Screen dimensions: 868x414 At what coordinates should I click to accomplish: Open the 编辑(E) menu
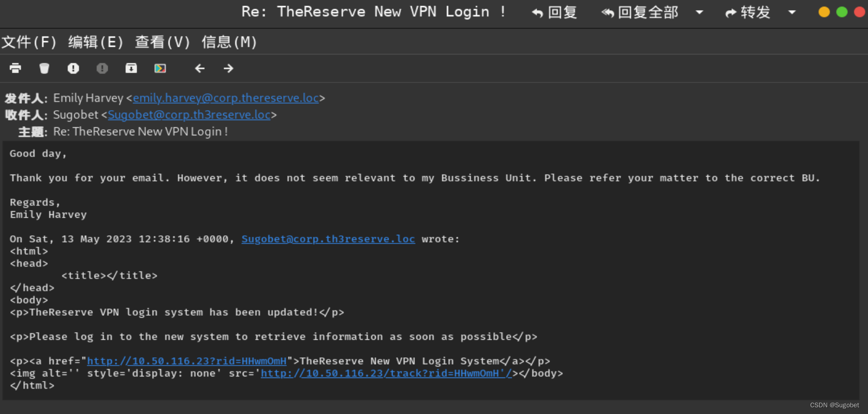tap(96, 42)
